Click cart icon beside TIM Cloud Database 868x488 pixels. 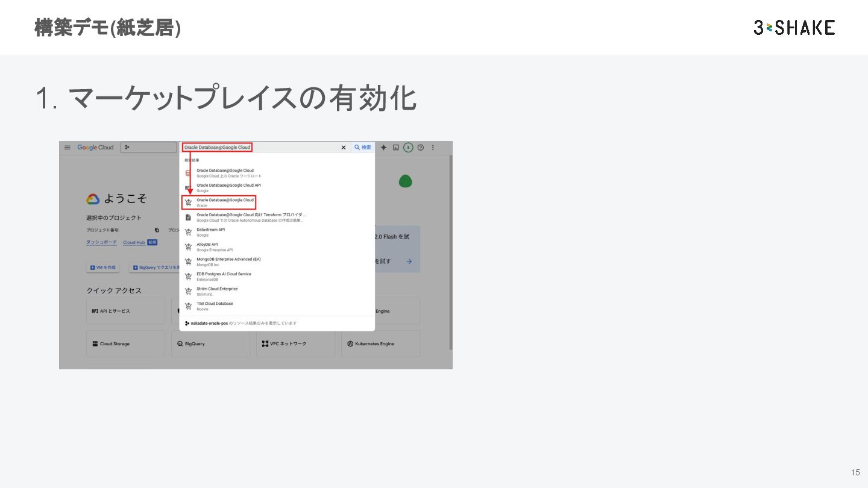click(188, 306)
